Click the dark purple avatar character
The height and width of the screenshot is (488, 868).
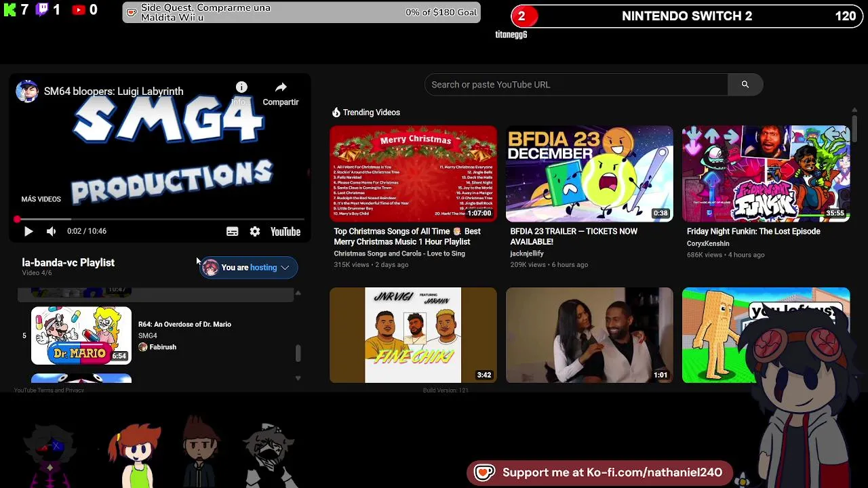pyautogui.click(x=51, y=455)
